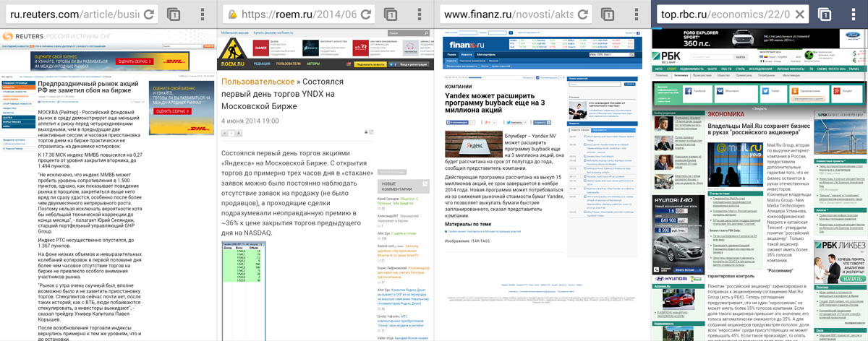Screen dimensions: 868x341
Task: Reload the ru.reuters.com page
Action: (149, 14)
